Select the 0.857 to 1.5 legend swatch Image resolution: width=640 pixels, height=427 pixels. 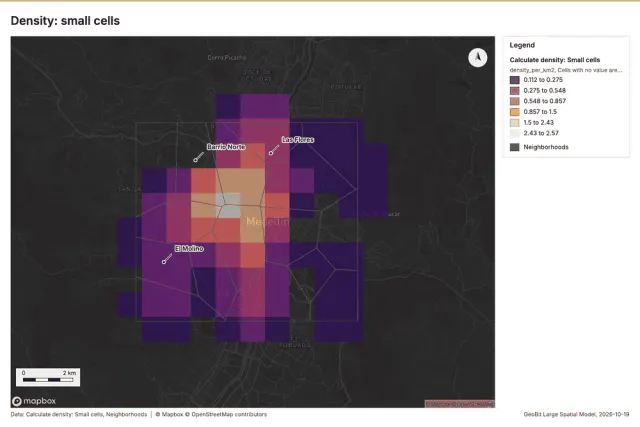515,112
